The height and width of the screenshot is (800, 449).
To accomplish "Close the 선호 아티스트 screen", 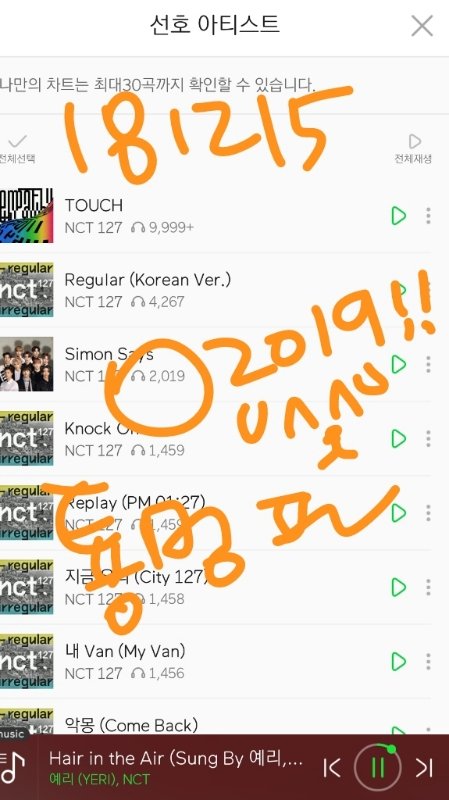I will point(422,26).
